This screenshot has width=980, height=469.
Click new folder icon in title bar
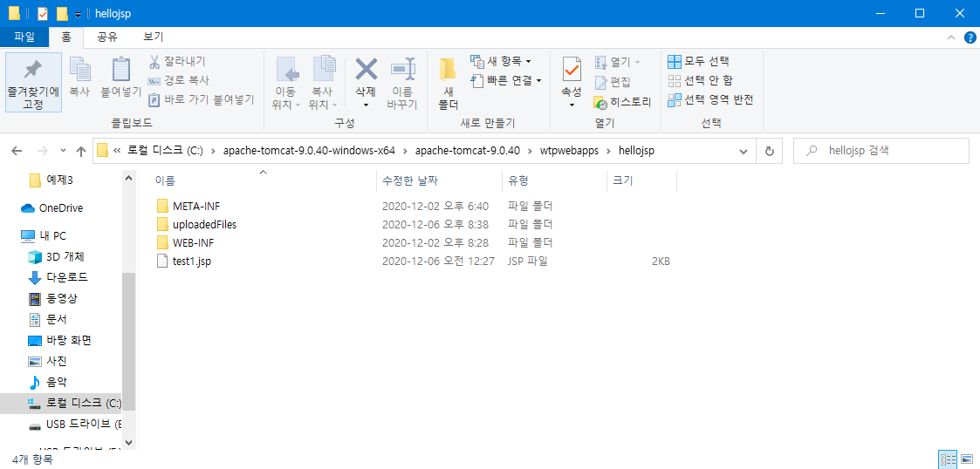(61, 14)
